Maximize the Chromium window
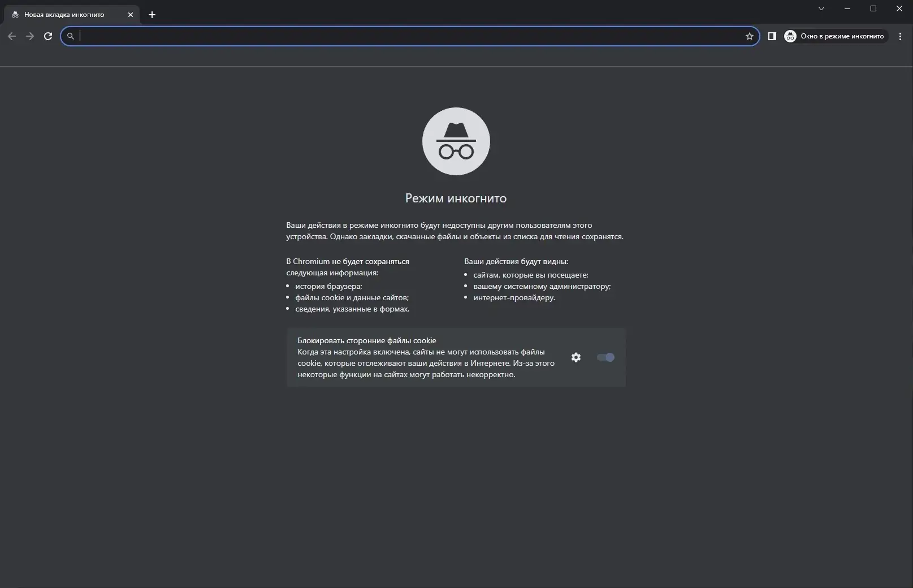This screenshot has width=913, height=588. pos(873,8)
